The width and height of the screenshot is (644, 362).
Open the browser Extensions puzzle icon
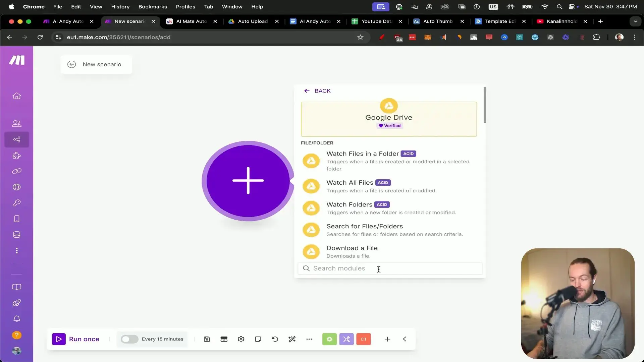tap(596, 37)
